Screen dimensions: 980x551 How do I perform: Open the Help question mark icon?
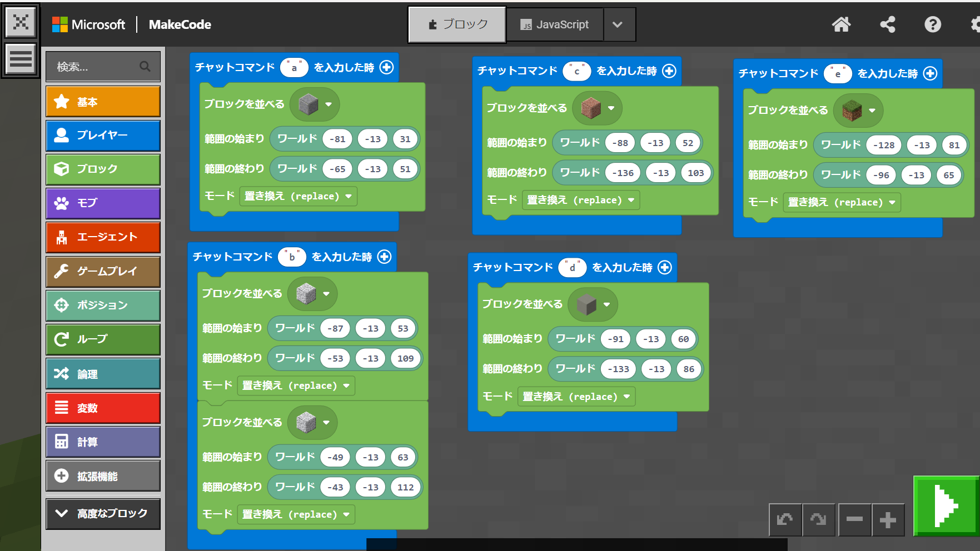click(933, 24)
